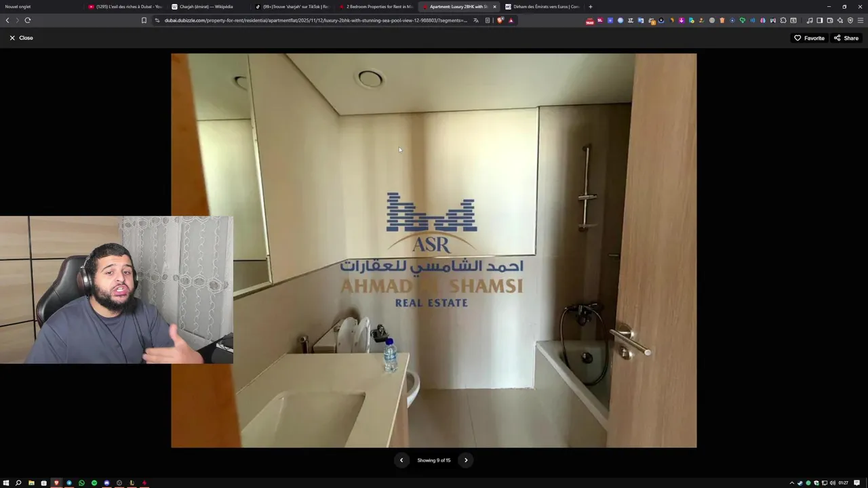Open the Brave browser taskbar icon
Viewport: 868px width, 488px height.
56,483
